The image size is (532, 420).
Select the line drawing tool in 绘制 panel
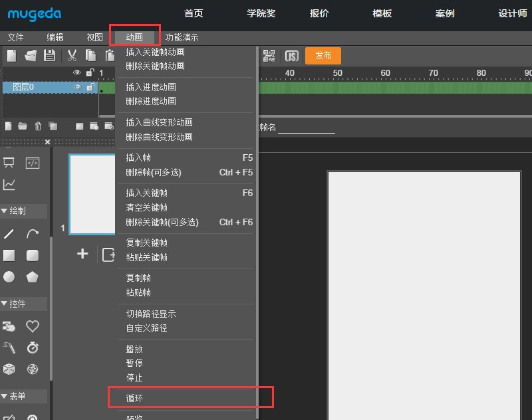(8, 233)
